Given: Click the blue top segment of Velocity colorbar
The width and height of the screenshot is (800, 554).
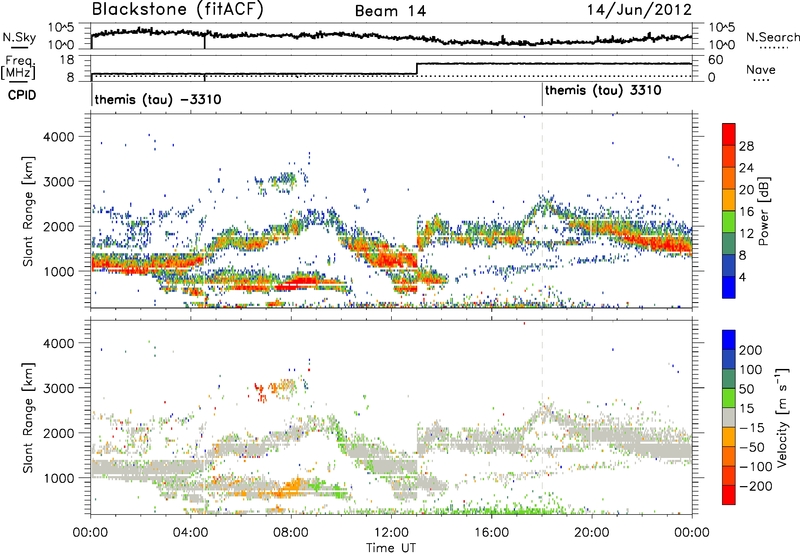Looking at the screenshot, I should tap(729, 340).
